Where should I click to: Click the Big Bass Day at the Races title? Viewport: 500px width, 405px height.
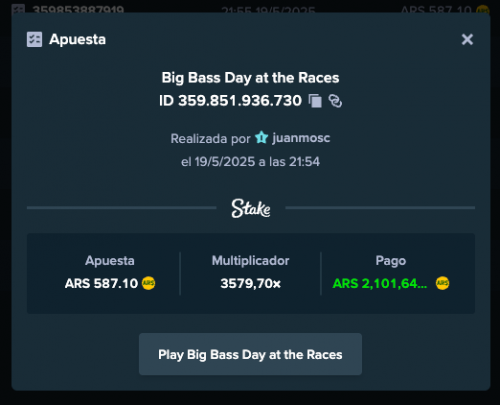point(250,78)
